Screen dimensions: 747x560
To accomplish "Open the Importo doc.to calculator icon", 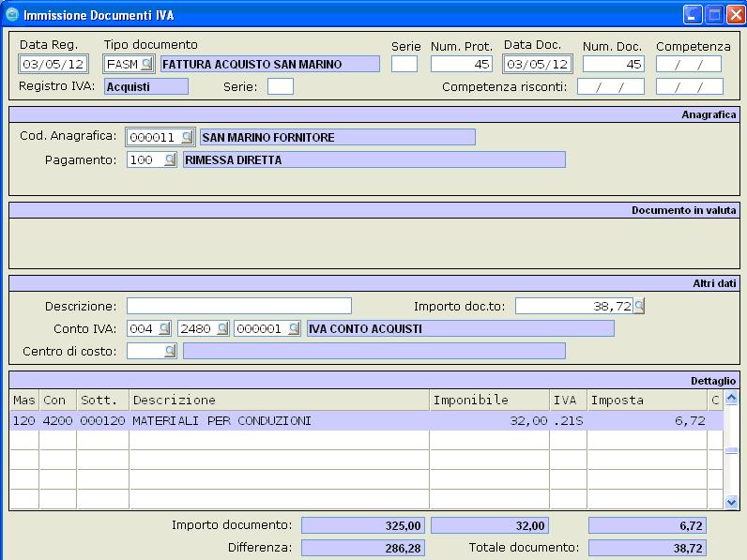I will pyautogui.click(x=639, y=306).
